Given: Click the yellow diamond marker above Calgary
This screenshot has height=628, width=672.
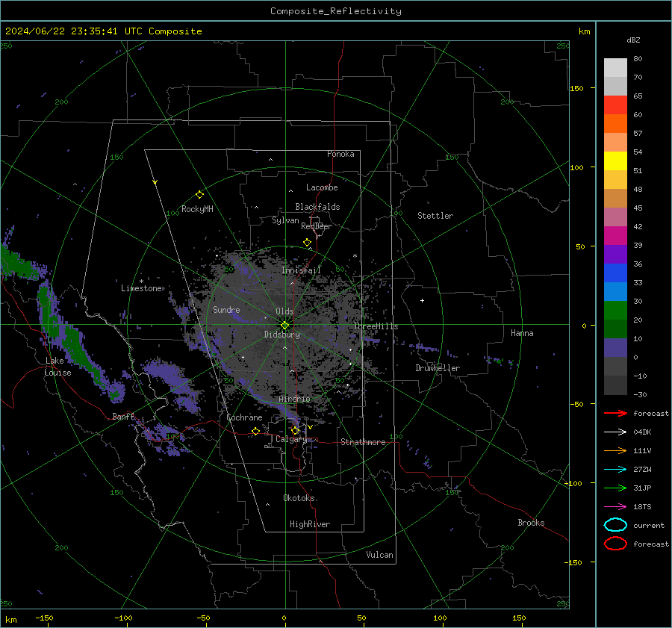Looking at the screenshot, I should pos(295,430).
